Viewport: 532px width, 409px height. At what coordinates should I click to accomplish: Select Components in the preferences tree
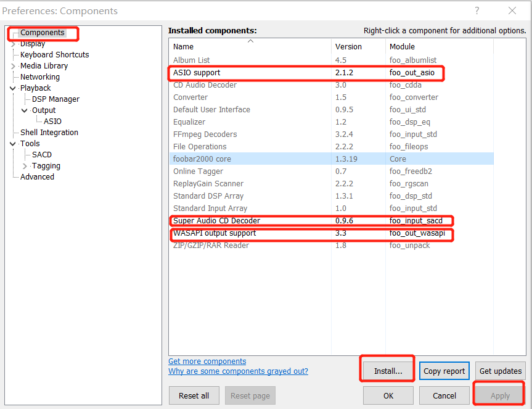coord(42,33)
